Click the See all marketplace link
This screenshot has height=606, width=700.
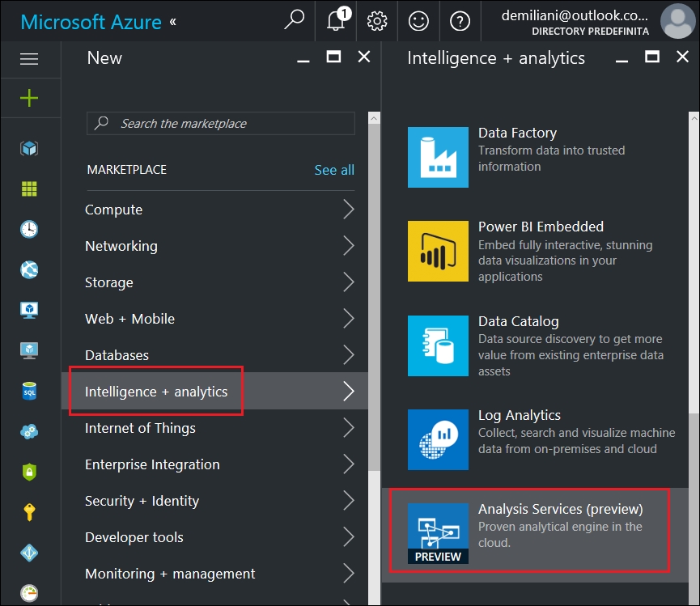tap(334, 170)
